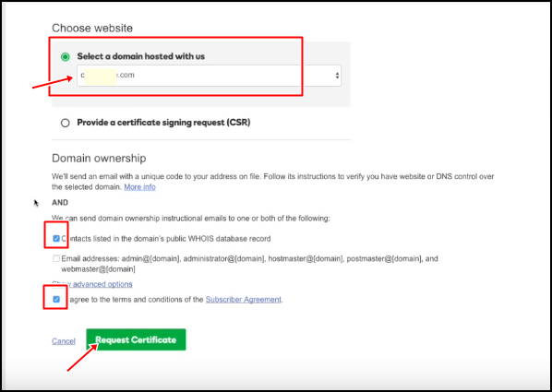Click the 'agree to the terms and conditions' text

coord(136,300)
